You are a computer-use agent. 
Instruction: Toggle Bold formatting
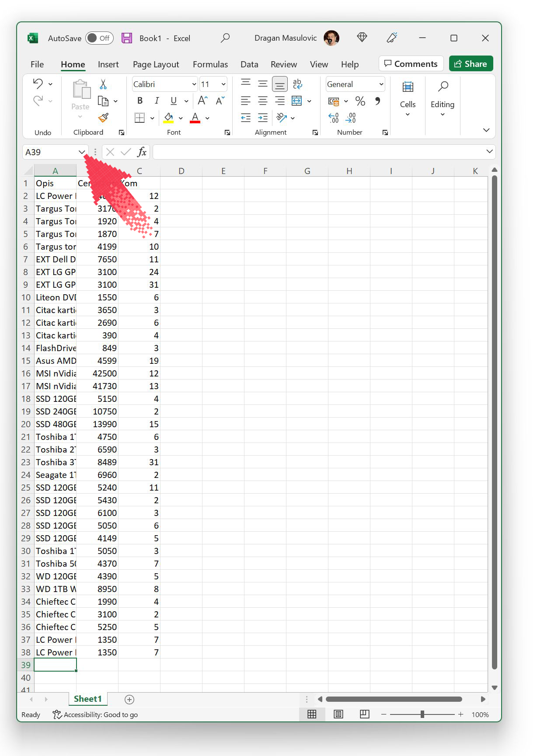140,101
